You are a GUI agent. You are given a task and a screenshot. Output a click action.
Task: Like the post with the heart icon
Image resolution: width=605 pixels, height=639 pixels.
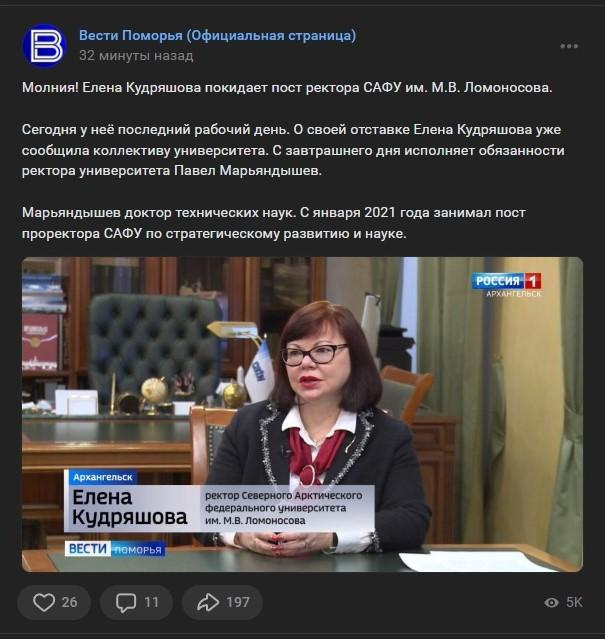click(x=44, y=602)
